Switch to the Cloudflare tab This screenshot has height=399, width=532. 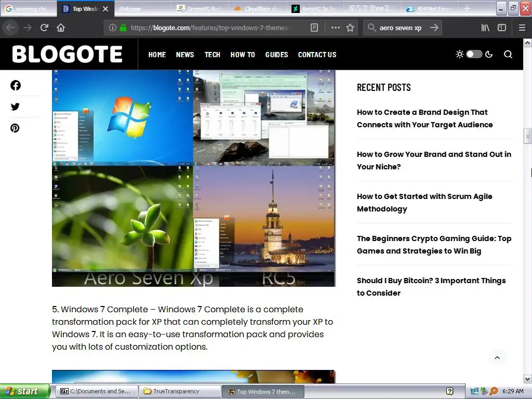(258, 8)
